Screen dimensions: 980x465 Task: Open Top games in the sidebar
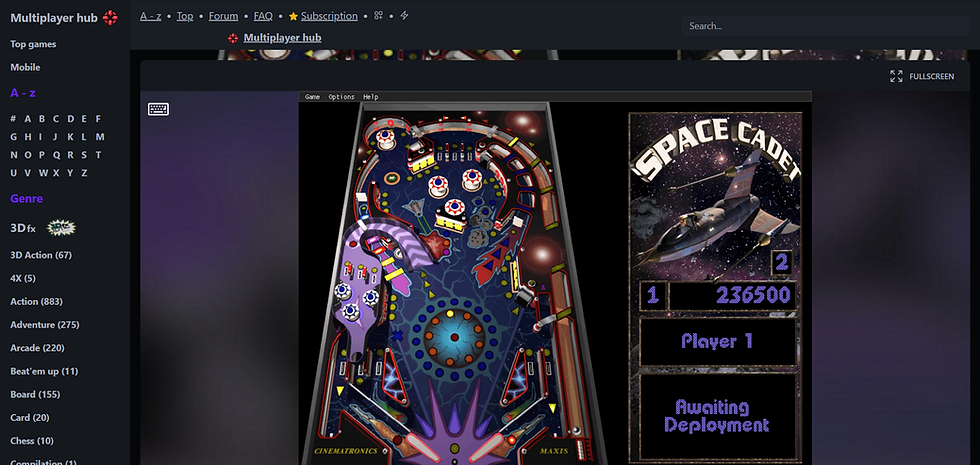pos(33,44)
